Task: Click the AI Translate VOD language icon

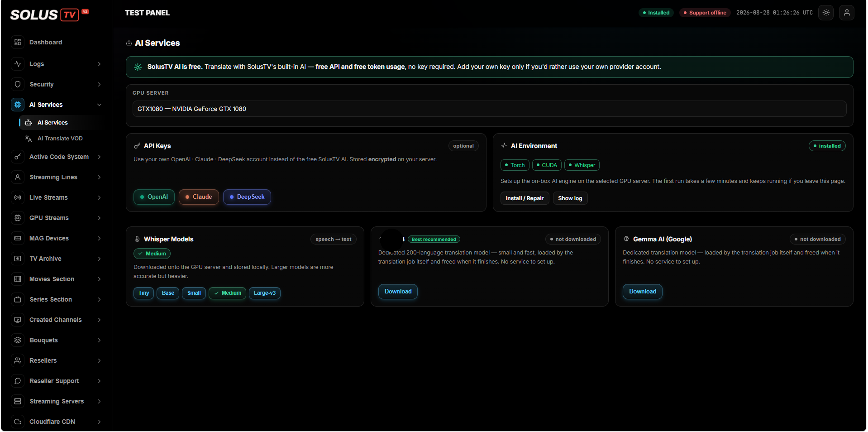Action: [29, 139]
